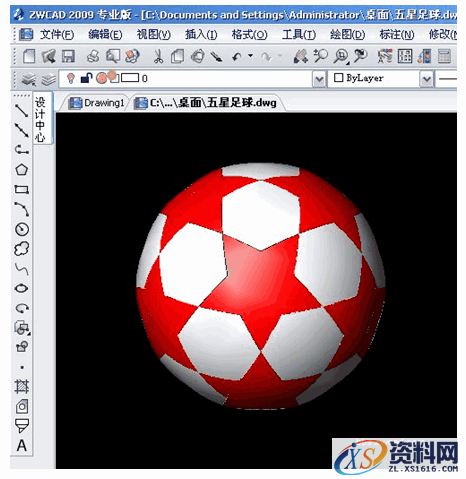
Task: Open the 工具(T) menu
Action: click(x=299, y=34)
